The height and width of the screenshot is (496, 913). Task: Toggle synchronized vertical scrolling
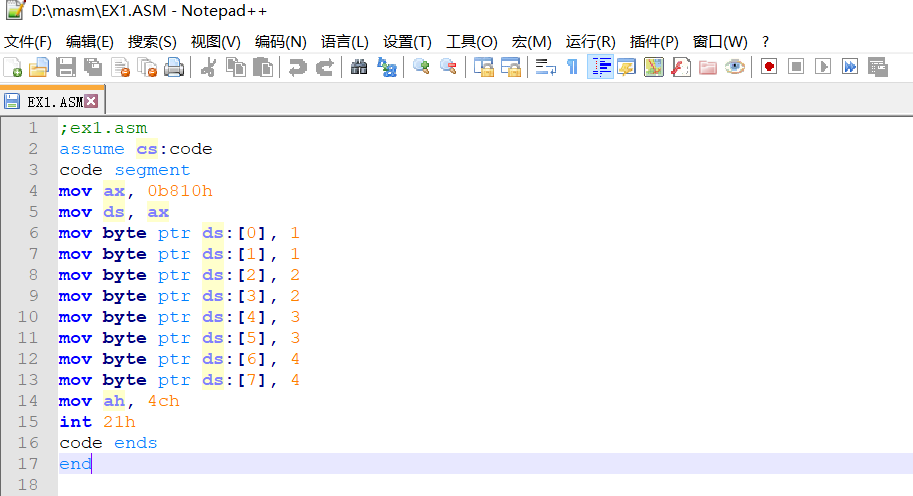tap(483, 68)
